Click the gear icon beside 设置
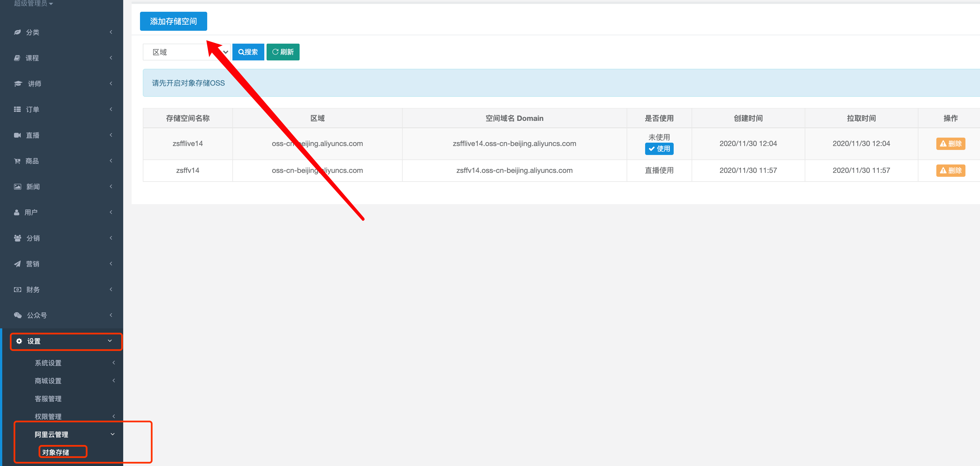 click(19, 341)
